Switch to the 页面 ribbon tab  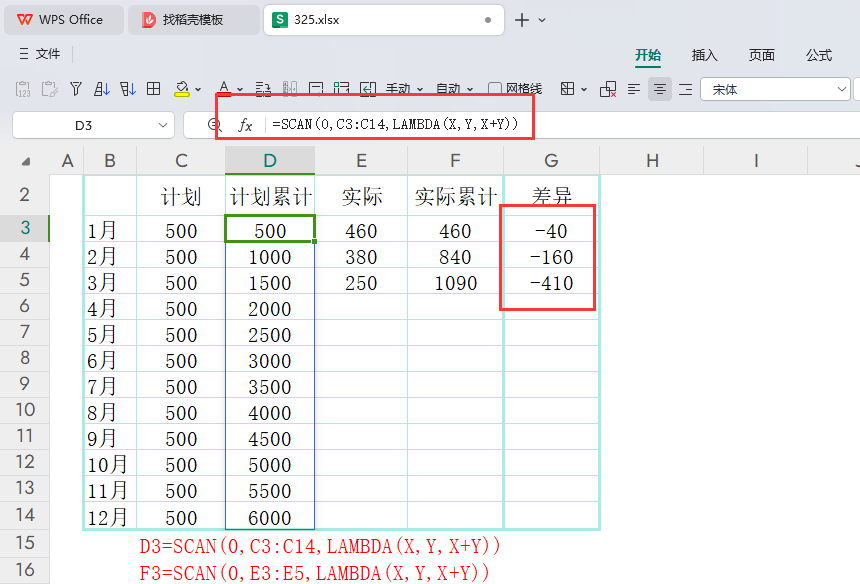(x=761, y=55)
